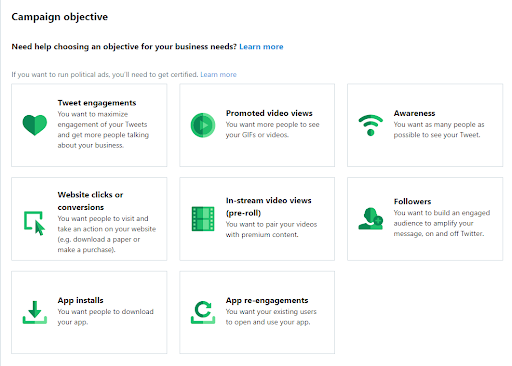
Task: Select Website clicks or conversions title
Action: click(90, 201)
